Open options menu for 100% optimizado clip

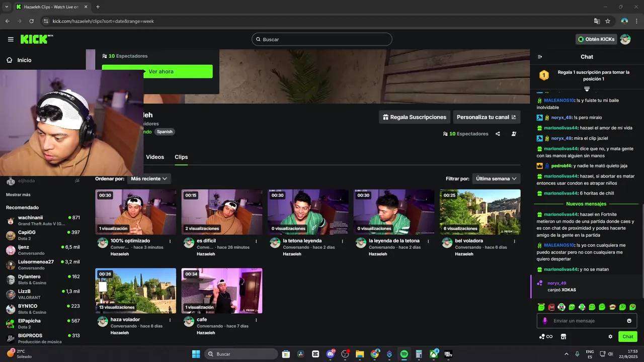(170, 241)
